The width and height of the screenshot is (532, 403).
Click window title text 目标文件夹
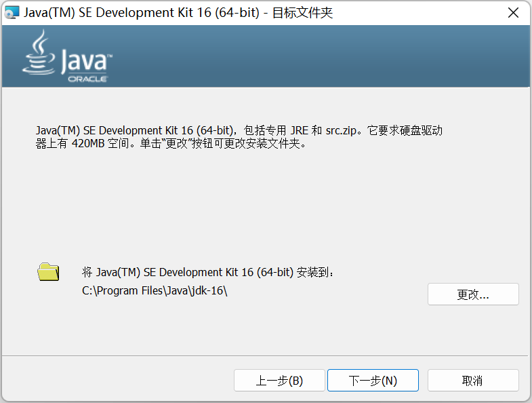(302, 13)
